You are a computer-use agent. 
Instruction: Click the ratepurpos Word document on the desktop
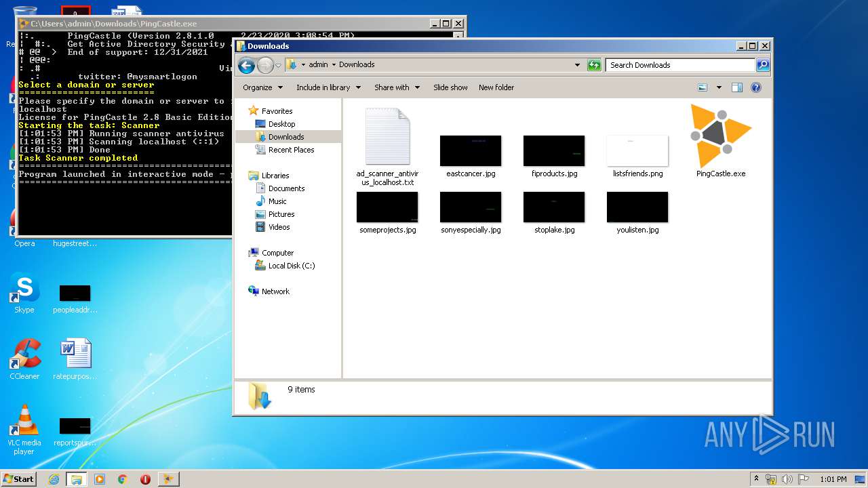(x=75, y=359)
